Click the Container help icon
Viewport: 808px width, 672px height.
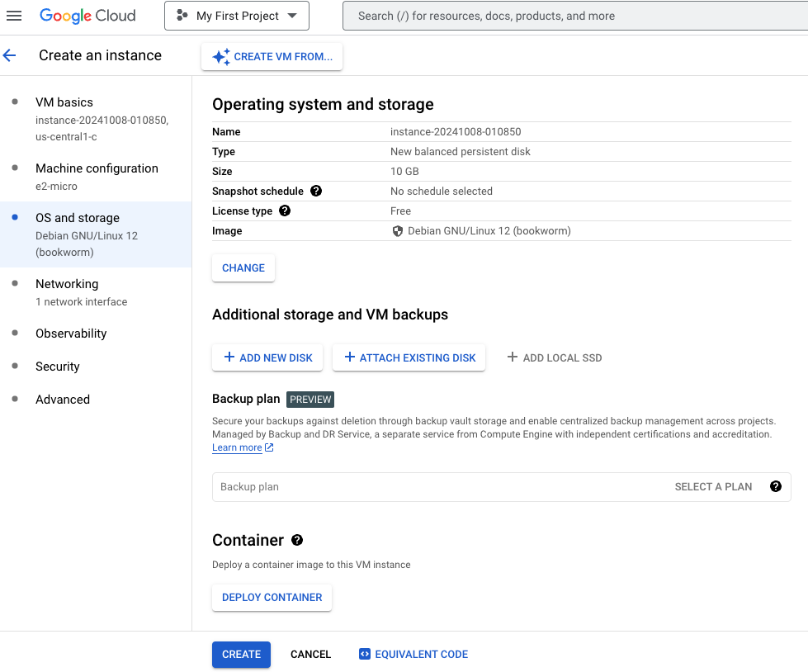(297, 540)
